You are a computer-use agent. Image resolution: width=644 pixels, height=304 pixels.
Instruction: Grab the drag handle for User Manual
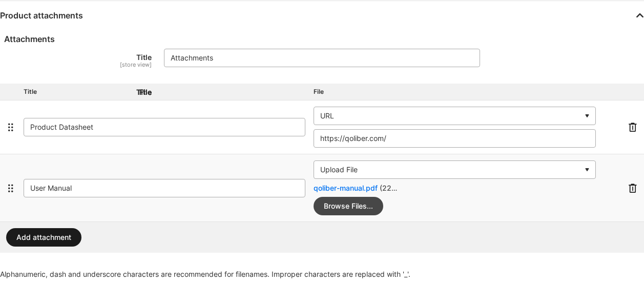click(x=10, y=188)
